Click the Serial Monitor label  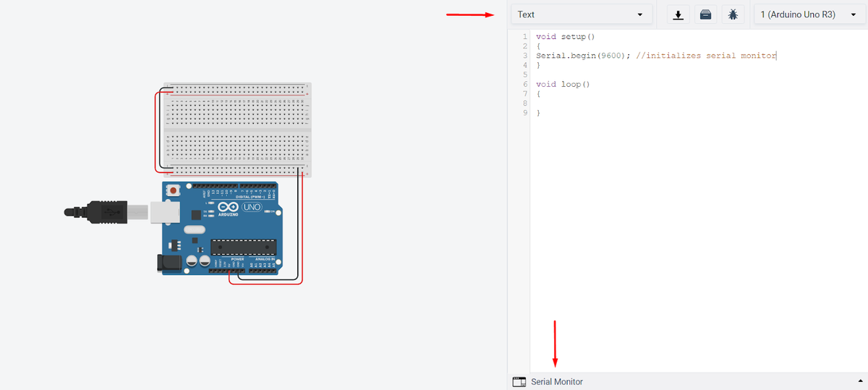click(x=557, y=381)
